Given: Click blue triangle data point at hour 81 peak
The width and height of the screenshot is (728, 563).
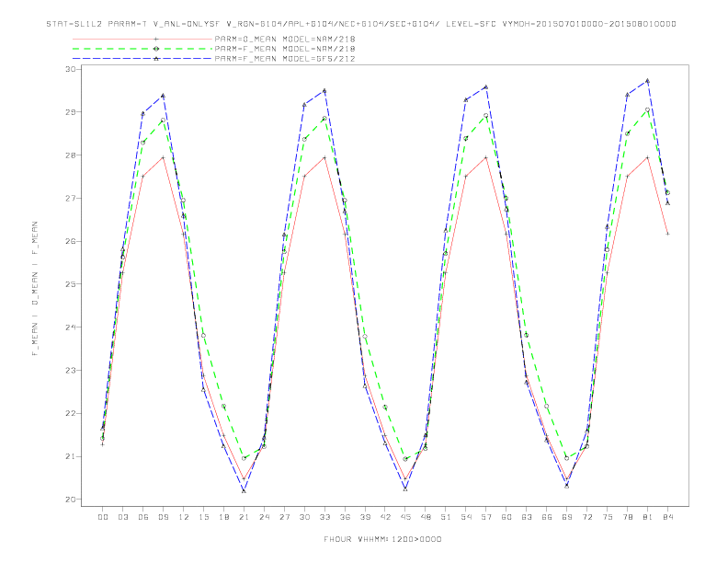Looking at the screenshot, I should pos(648,81).
